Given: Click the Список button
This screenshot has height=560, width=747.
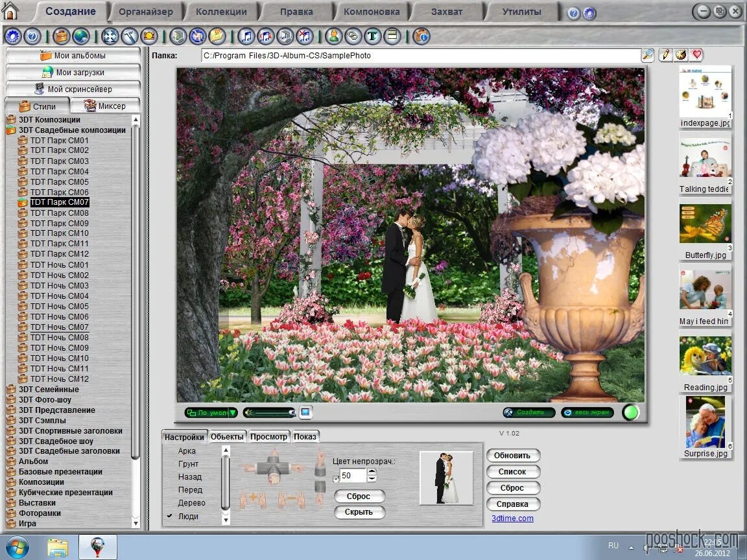Looking at the screenshot, I should tap(512, 472).
